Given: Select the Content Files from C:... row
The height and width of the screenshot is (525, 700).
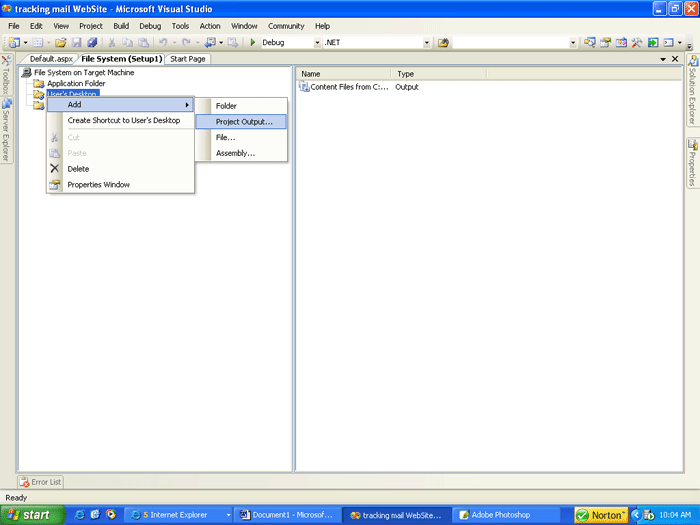Looking at the screenshot, I should tap(359, 87).
